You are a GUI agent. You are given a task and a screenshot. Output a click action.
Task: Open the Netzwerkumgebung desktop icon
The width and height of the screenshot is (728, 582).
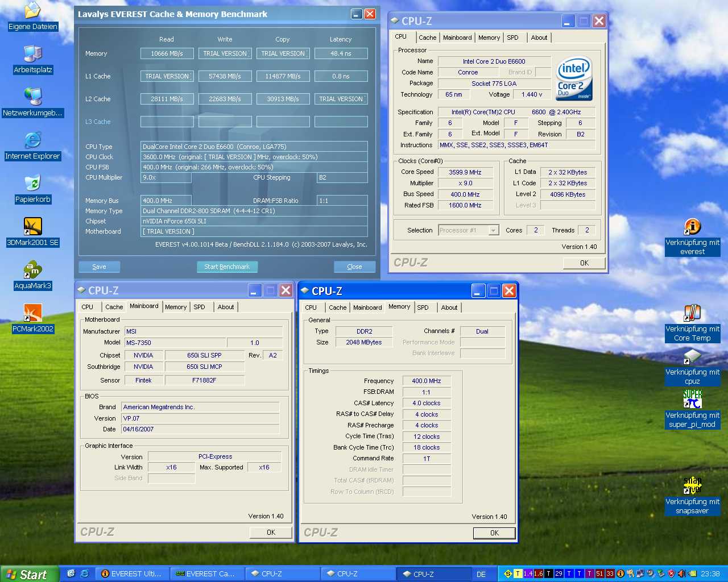32,103
